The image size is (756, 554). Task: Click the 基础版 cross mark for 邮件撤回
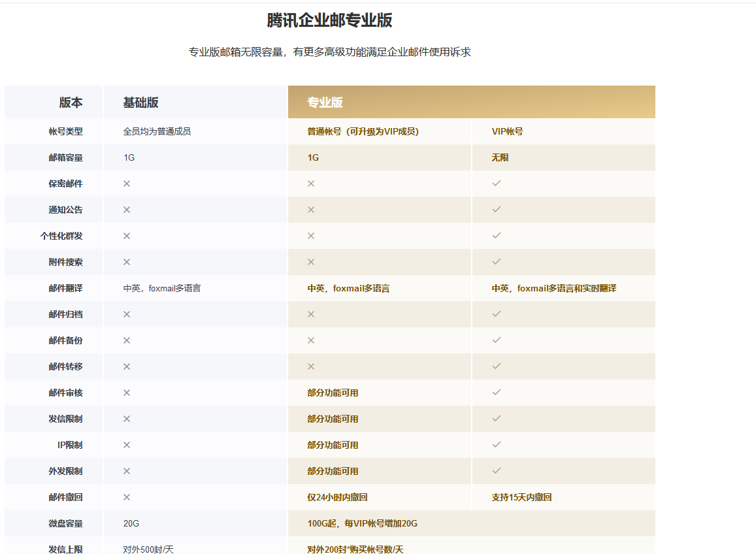(127, 497)
